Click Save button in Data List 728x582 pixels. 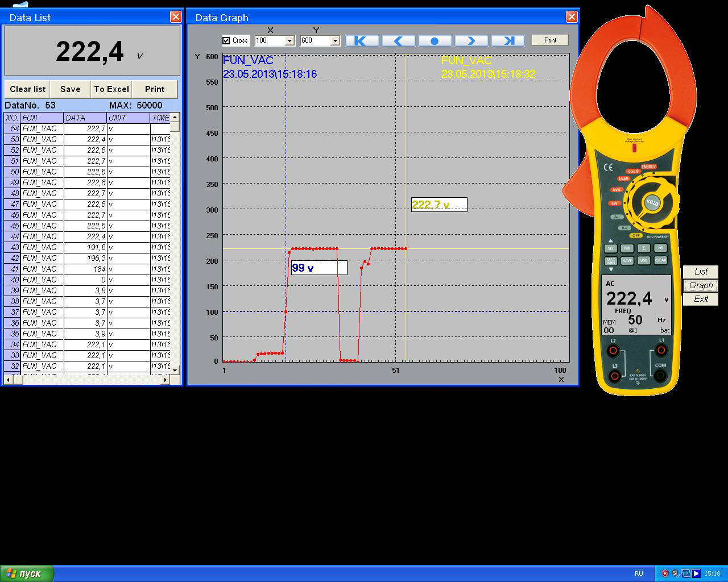click(x=71, y=89)
